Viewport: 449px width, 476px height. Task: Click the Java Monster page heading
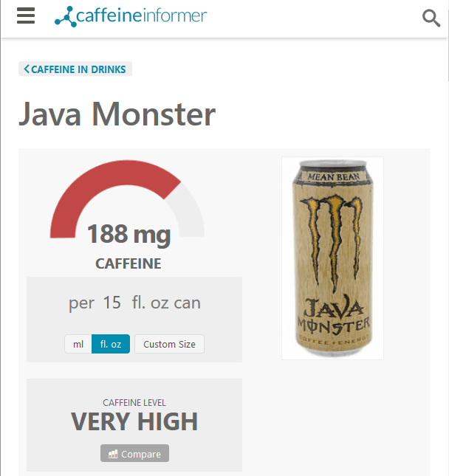(117, 114)
